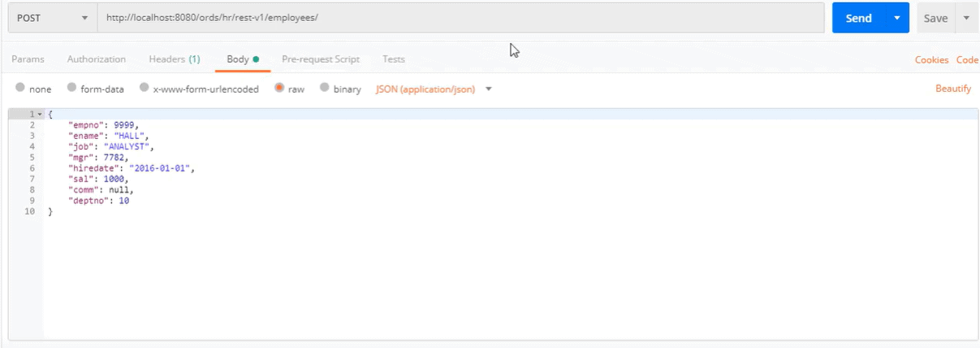Open the Cookies link
The image size is (980, 348).
point(931,60)
